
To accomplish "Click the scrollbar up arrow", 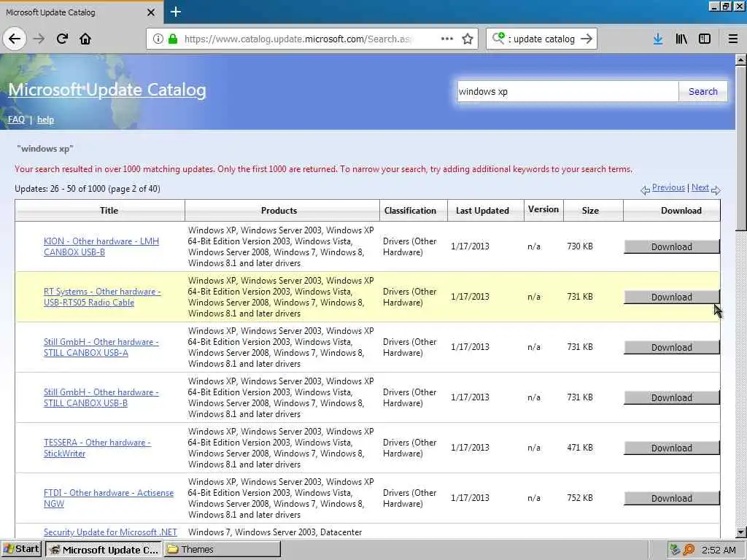I will click(740, 60).
